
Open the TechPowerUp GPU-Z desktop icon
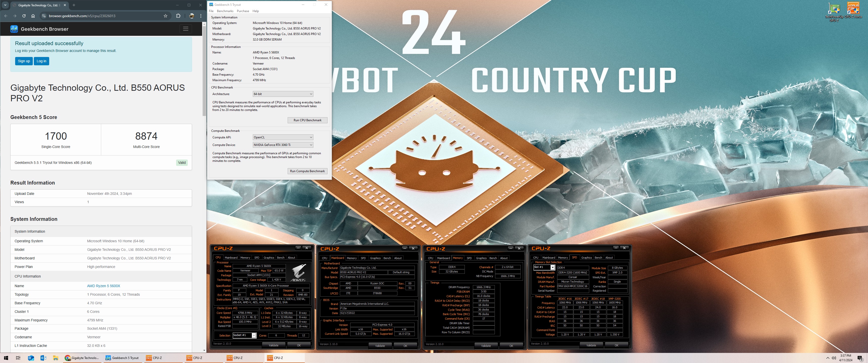(x=834, y=12)
